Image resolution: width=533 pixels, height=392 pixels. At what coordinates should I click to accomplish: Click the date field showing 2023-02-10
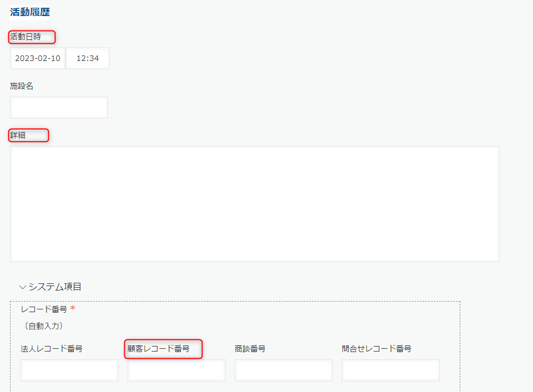pyautogui.click(x=38, y=58)
